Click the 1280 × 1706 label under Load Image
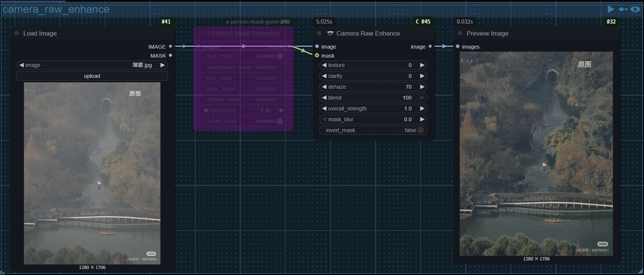Viewport: 644px width, 275px height. pyautogui.click(x=92, y=267)
